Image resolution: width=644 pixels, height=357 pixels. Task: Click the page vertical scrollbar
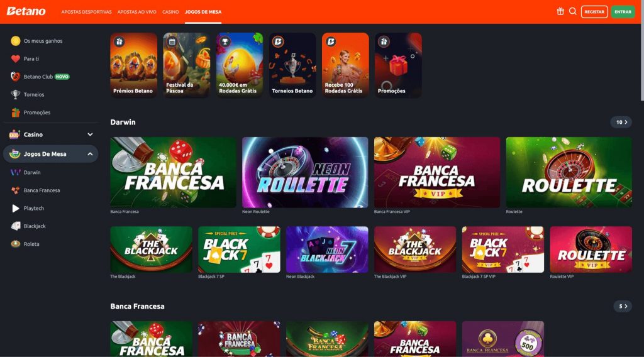click(642, 62)
